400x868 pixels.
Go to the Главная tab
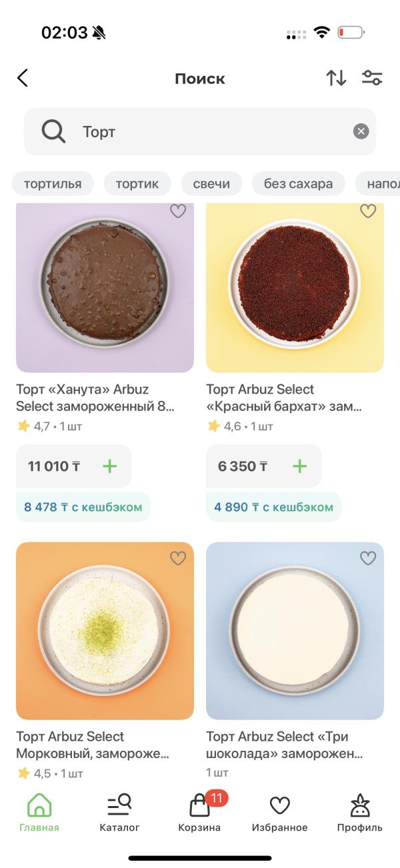point(39,813)
